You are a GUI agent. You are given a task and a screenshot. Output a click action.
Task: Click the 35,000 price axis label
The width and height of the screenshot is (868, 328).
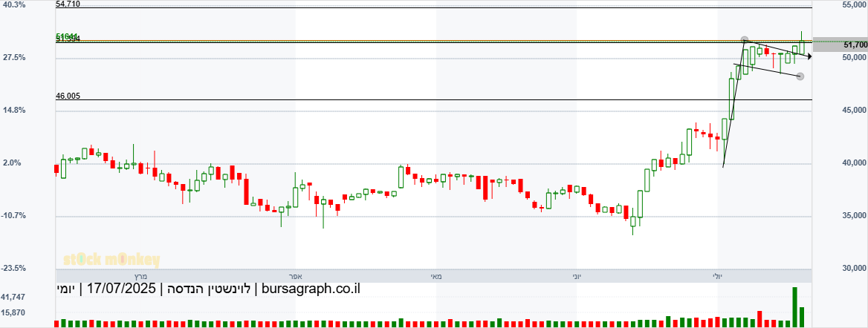click(x=855, y=215)
